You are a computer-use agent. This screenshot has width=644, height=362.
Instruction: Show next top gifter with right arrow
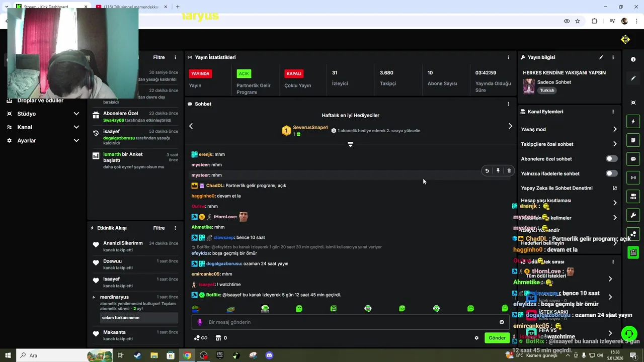[x=510, y=126]
